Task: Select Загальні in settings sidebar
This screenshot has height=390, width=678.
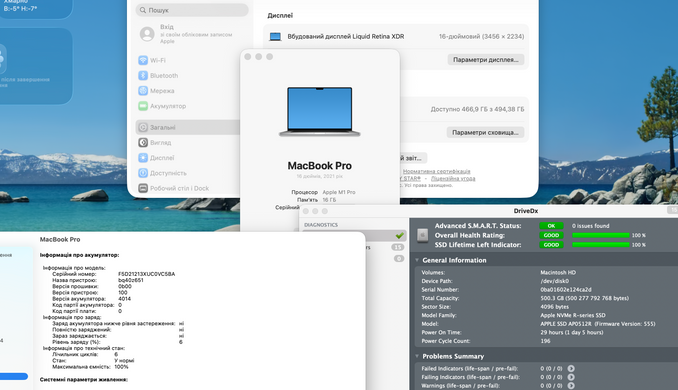Action: click(x=188, y=128)
